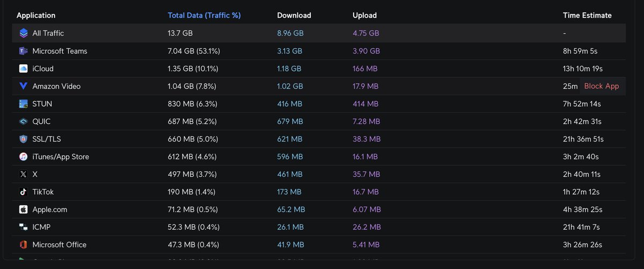Viewport: 644px width, 269px height.
Task: Click X total 497 MB (3.7%)
Action: point(193,175)
